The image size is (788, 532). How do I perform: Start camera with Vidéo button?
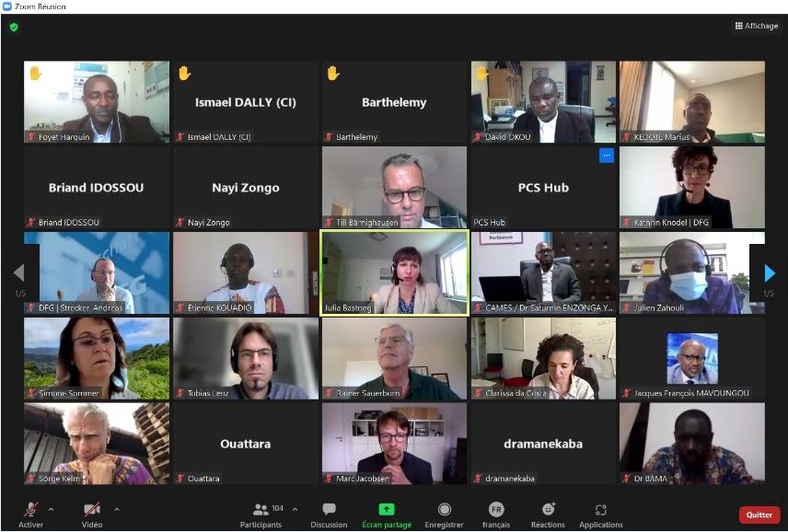(92, 515)
